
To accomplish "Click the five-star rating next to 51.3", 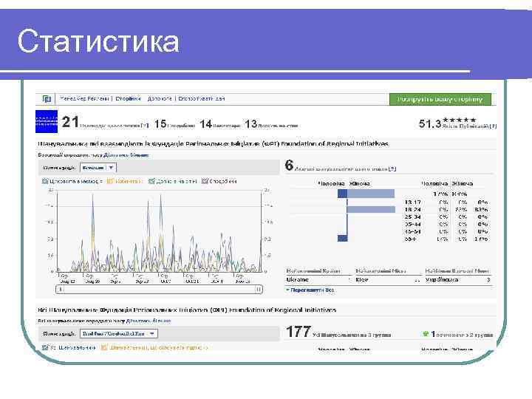I will [460, 120].
